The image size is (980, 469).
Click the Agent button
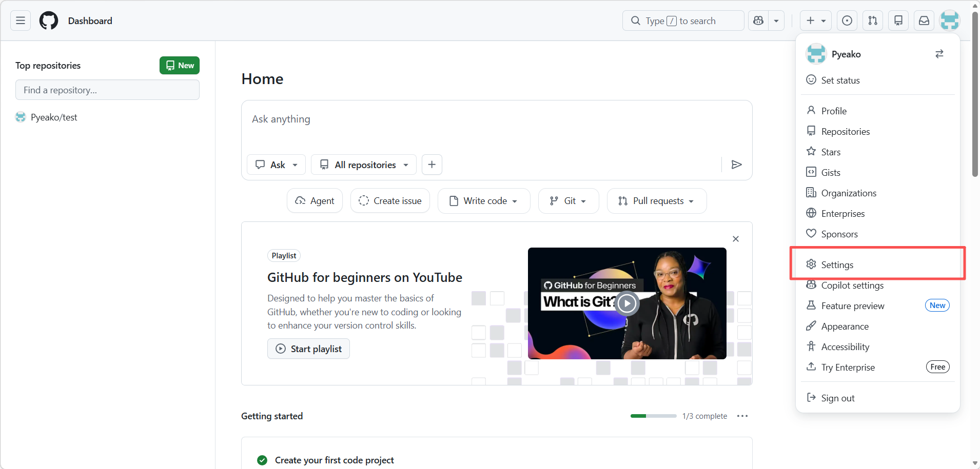(x=315, y=201)
